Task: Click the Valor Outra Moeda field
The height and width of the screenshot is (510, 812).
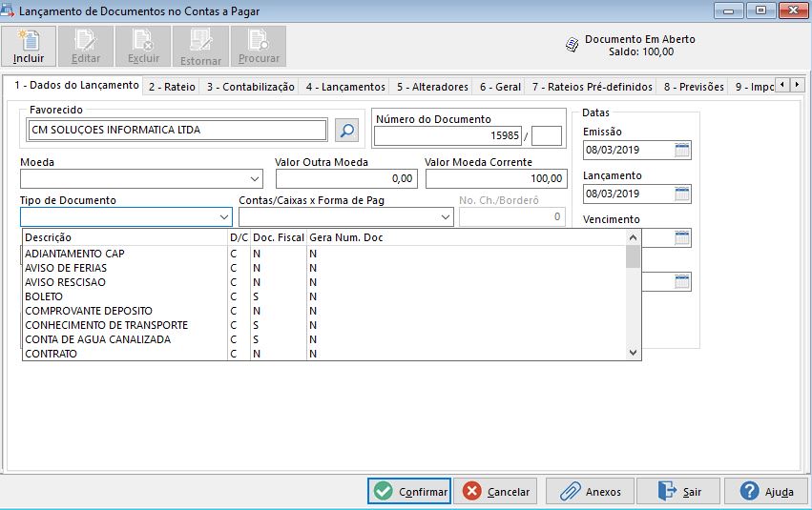Action: click(x=346, y=179)
